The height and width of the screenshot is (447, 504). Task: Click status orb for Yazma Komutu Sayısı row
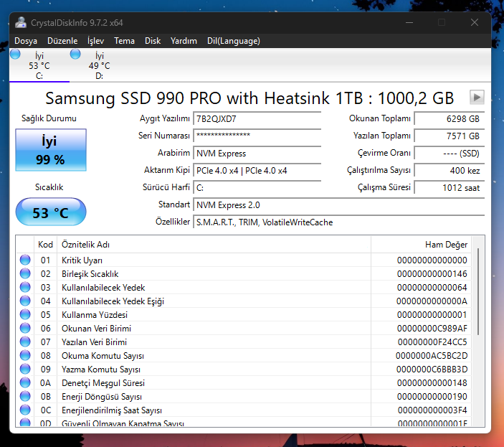pos(25,369)
